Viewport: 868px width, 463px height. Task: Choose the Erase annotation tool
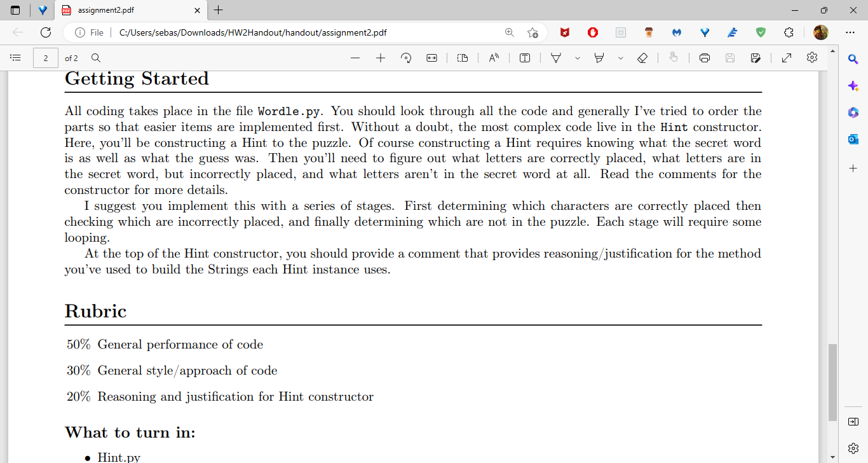point(642,57)
